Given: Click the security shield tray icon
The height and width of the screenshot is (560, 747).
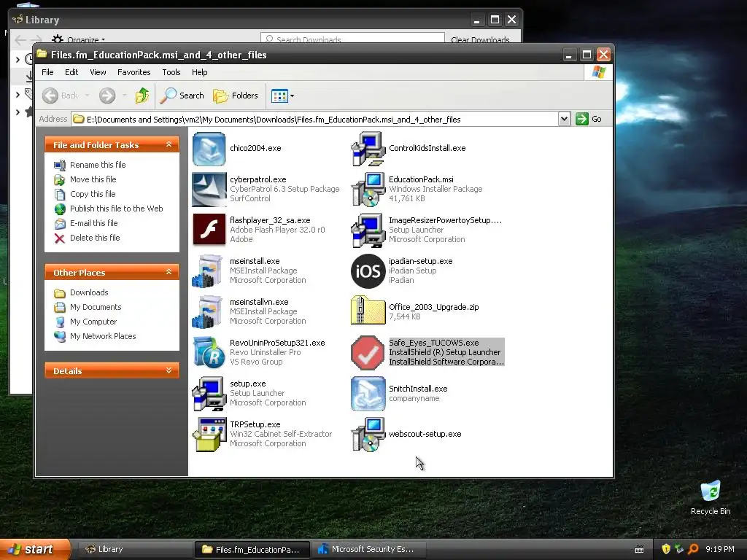Looking at the screenshot, I should pos(665,549).
